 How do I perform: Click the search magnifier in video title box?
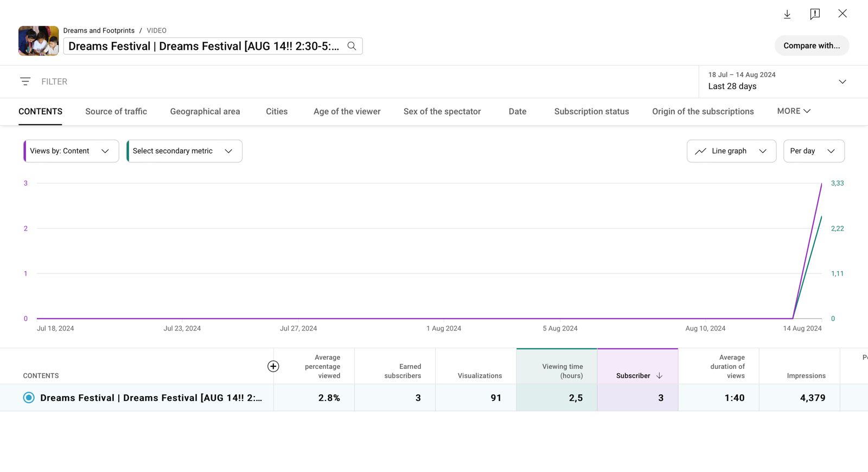click(x=352, y=46)
